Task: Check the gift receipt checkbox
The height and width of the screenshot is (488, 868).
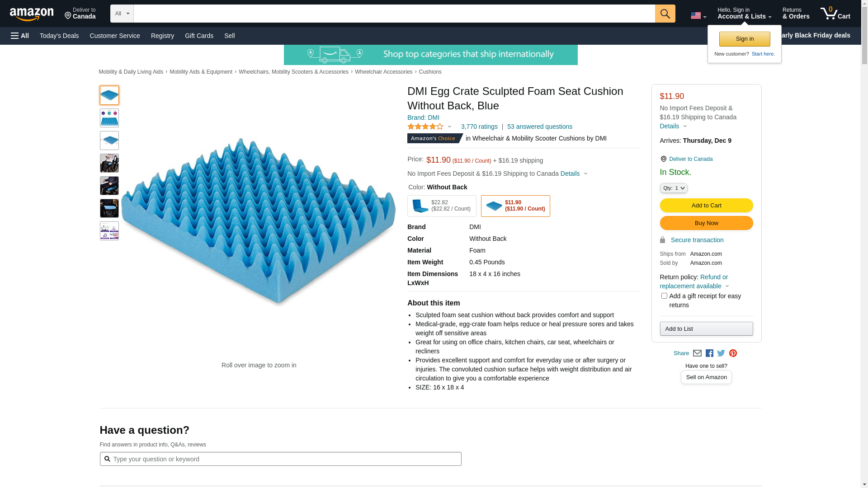Action: 664,296
